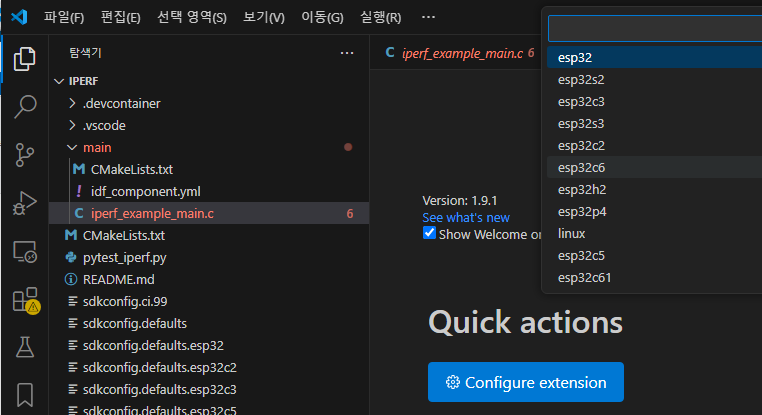This screenshot has width=762, height=415.
Task: Click Configure extension button
Action: click(526, 382)
